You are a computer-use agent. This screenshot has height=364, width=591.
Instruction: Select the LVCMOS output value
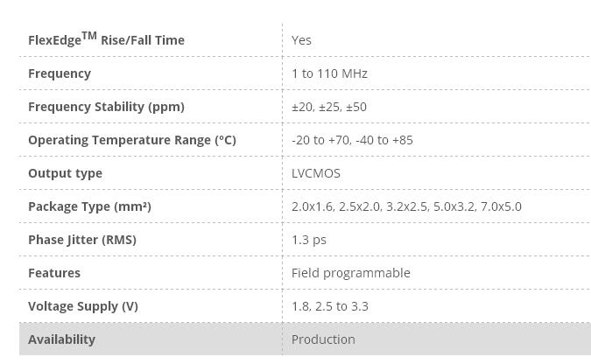tap(316, 173)
